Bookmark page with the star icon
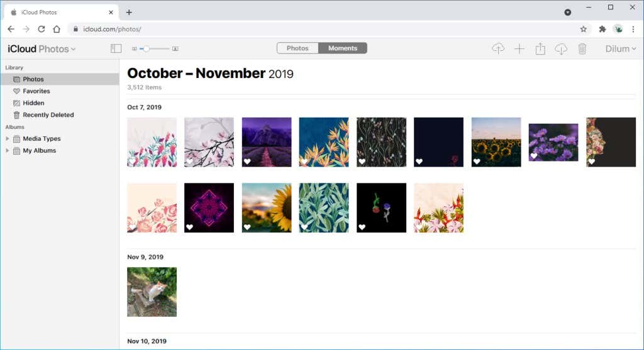This screenshot has height=350, width=644. coord(583,29)
